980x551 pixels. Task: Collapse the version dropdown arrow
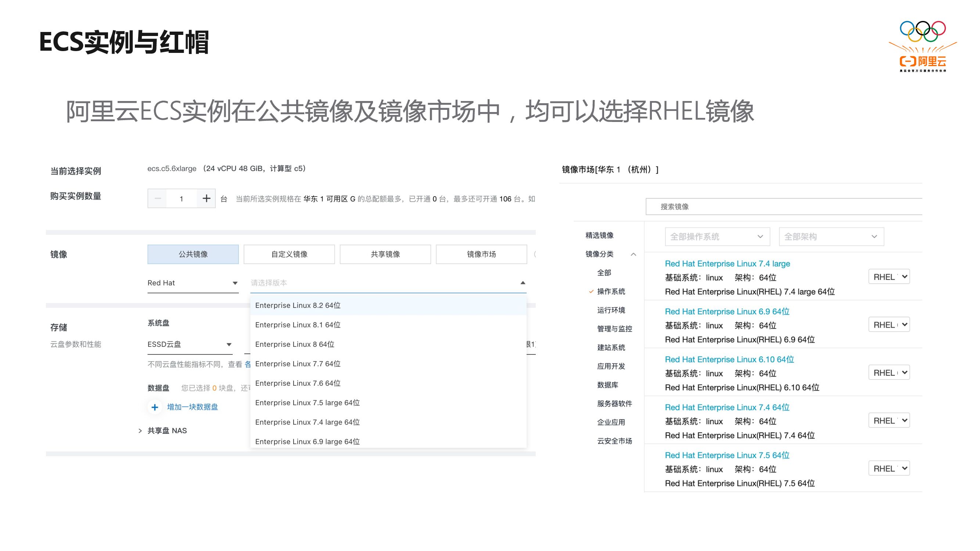(x=523, y=282)
